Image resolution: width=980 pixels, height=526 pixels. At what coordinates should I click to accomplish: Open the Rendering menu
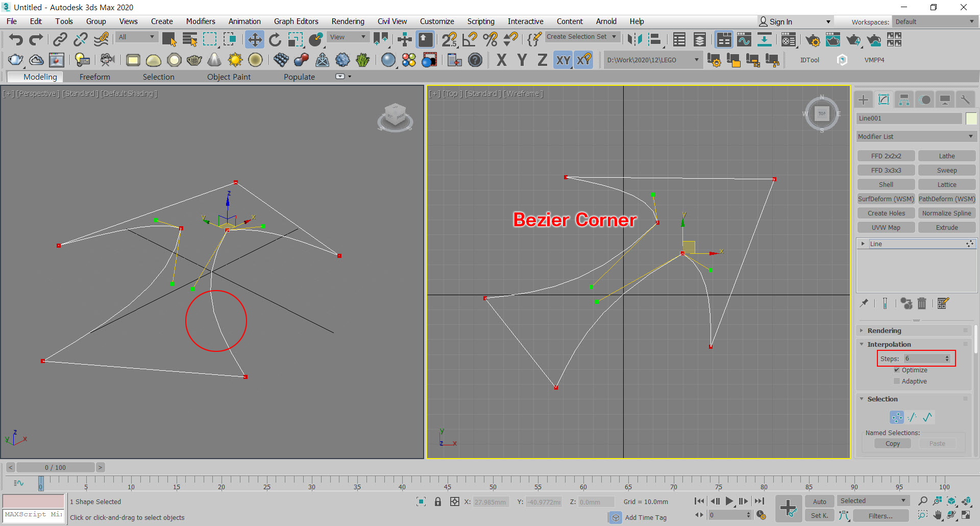click(348, 21)
